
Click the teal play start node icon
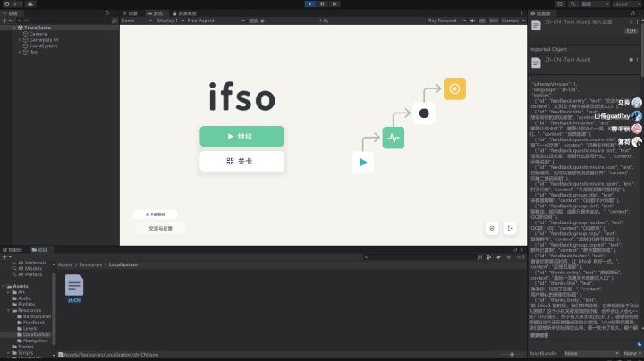[362, 163]
